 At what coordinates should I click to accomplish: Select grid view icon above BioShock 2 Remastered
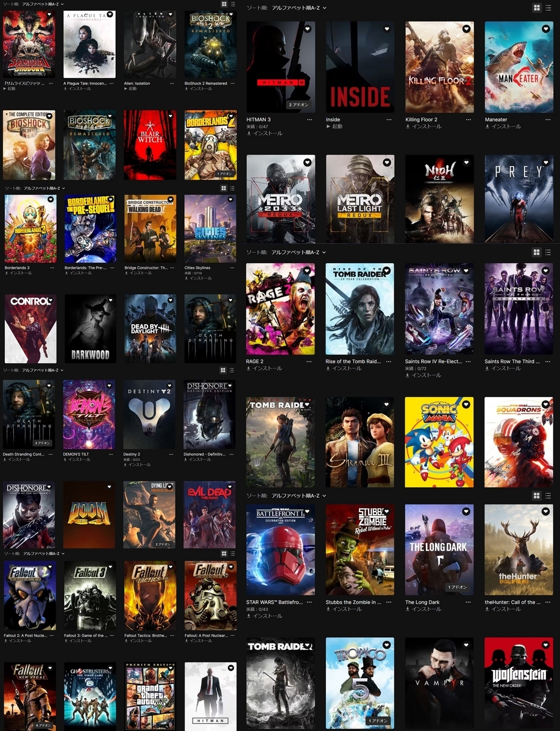coord(224,4)
